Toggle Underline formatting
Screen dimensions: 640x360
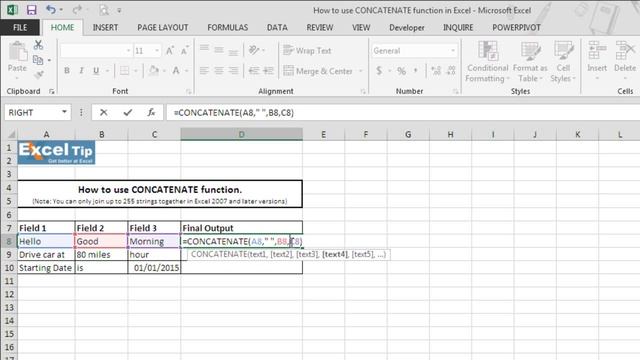pyautogui.click(x=96, y=71)
